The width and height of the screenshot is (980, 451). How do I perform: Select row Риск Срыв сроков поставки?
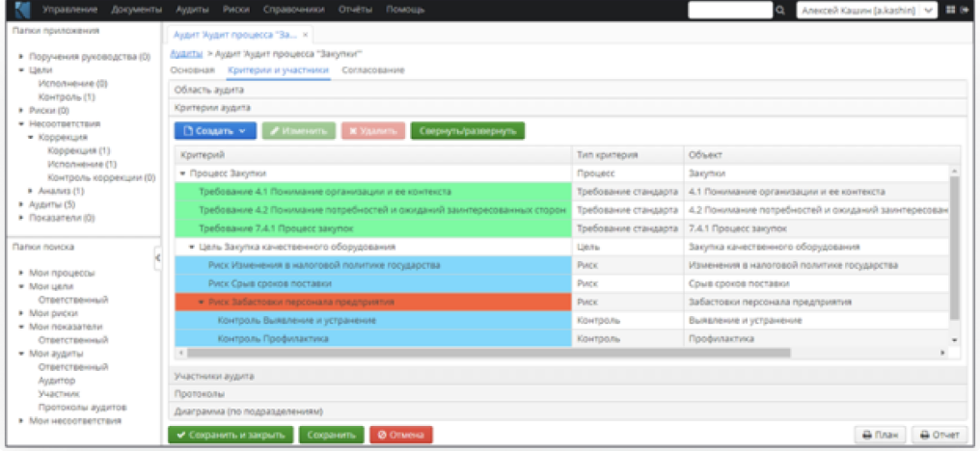(x=562, y=283)
